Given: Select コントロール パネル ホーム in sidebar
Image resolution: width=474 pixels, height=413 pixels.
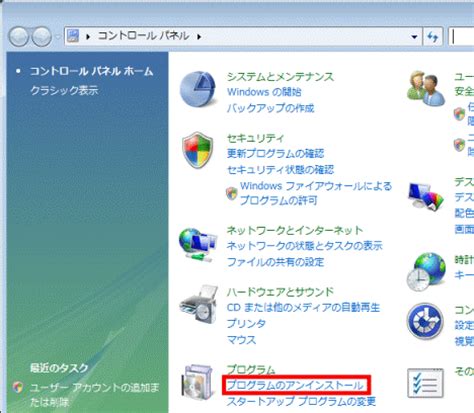Looking at the screenshot, I should pyautogui.click(x=92, y=71).
